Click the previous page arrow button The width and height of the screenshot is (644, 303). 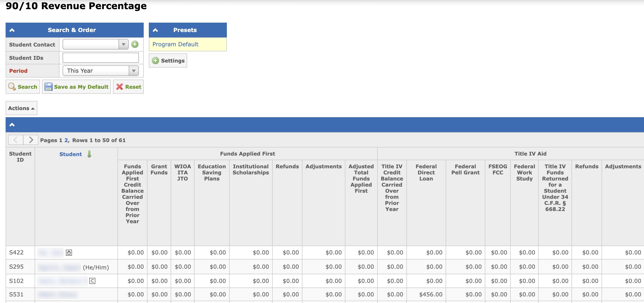16,140
